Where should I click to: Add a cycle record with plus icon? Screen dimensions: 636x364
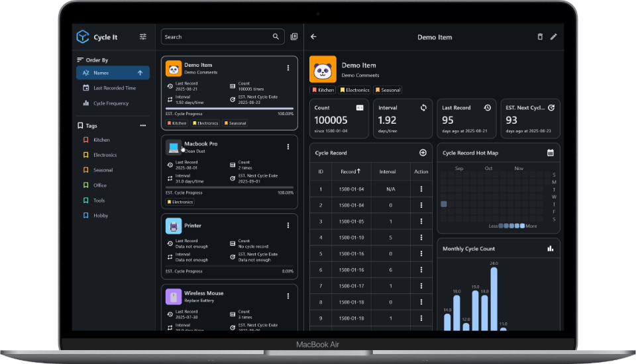pos(423,153)
